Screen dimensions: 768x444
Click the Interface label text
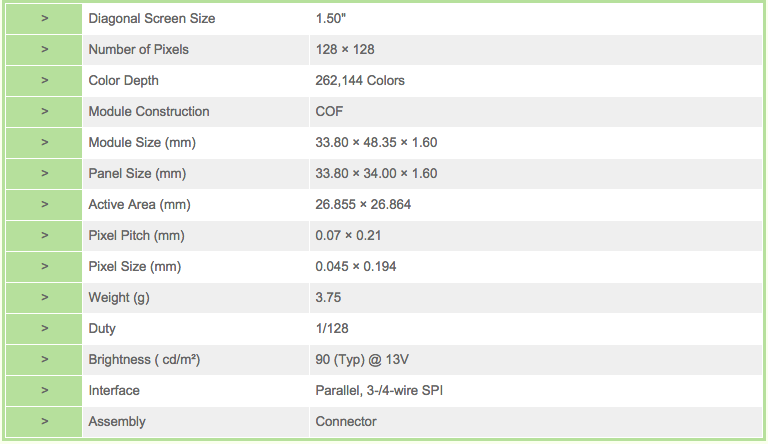[x=114, y=391]
